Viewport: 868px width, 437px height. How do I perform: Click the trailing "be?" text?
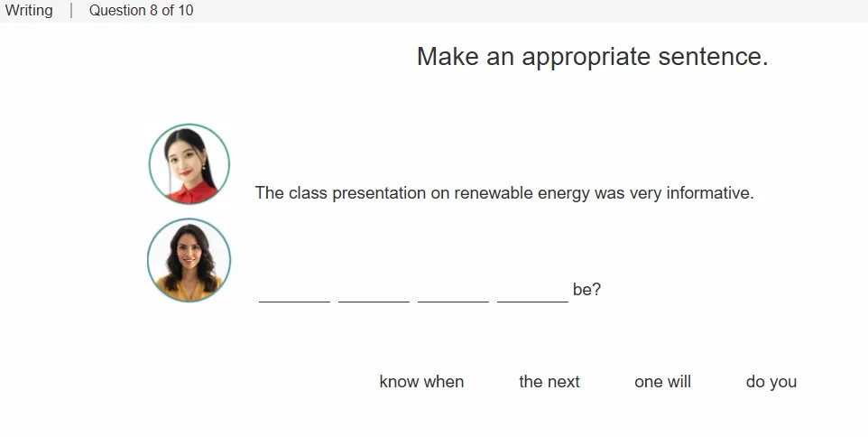(x=586, y=289)
